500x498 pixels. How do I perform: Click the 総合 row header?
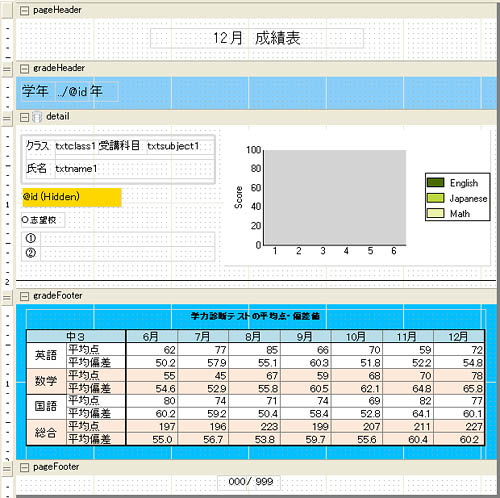[x=46, y=432]
